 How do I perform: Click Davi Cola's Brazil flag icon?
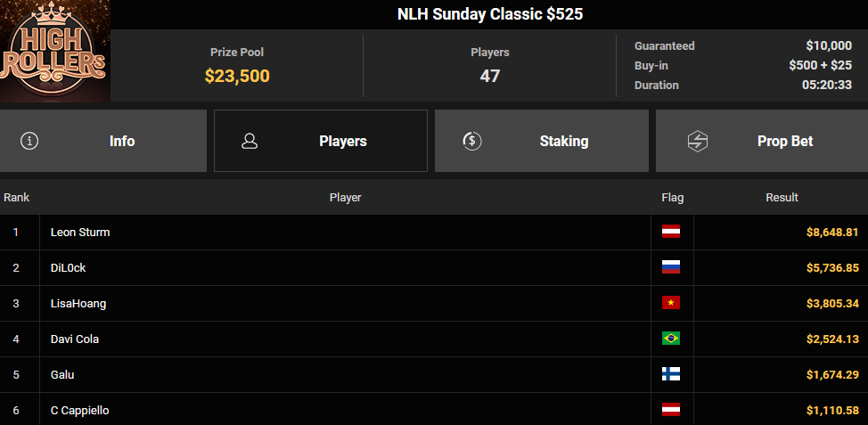click(x=671, y=339)
